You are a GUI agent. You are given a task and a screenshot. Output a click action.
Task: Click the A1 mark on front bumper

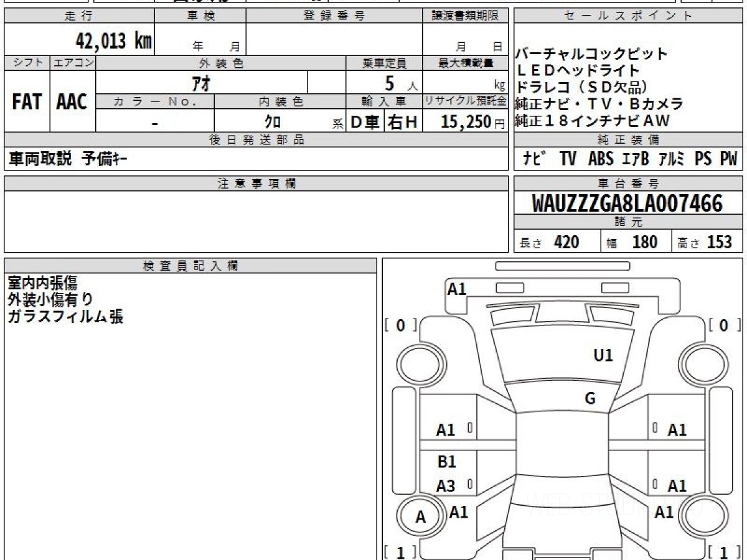tap(458, 289)
